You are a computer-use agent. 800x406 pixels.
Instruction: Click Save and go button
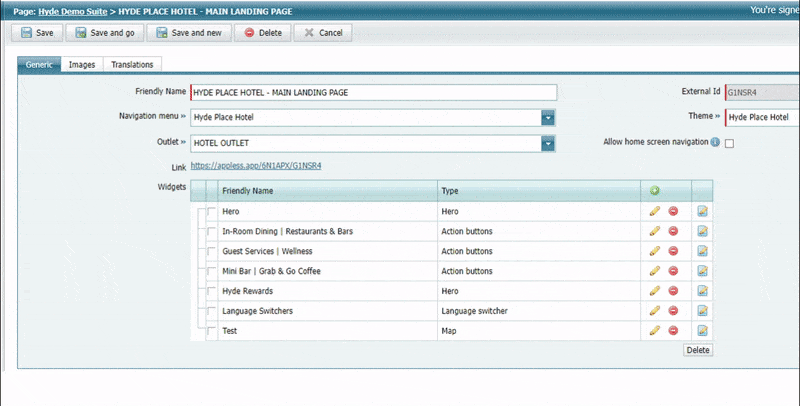[x=105, y=33]
